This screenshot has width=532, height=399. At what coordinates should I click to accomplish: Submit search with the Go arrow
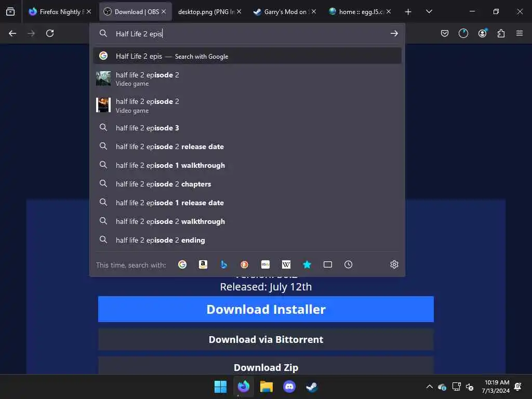pyautogui.click(x=394, y=33)
